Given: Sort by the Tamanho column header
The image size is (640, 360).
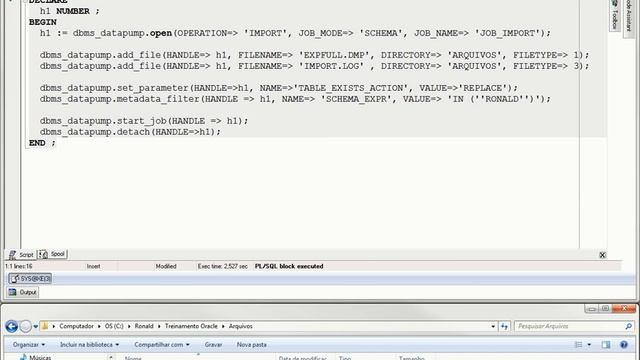Looking at the screenshot, I should [x=412, y=358].
